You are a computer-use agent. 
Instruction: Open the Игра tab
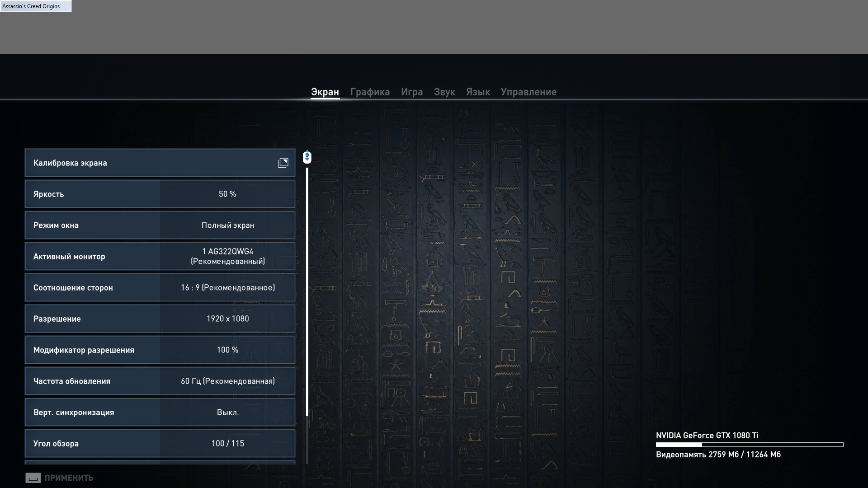(x=411, y=92)
